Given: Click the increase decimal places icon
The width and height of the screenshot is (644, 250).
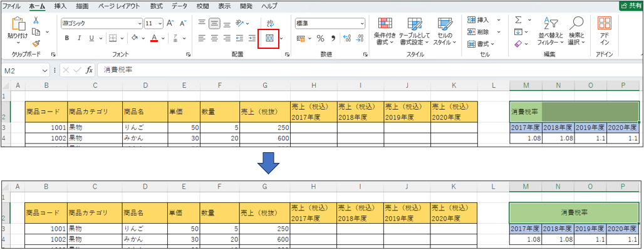Looking at the screenshot, I should [x=347, y=39].
